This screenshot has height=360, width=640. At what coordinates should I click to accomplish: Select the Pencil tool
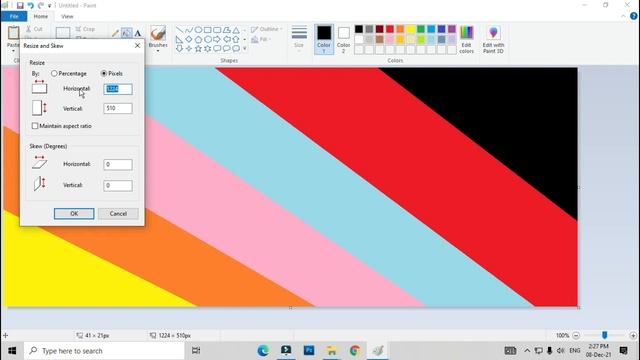(116, 33)
